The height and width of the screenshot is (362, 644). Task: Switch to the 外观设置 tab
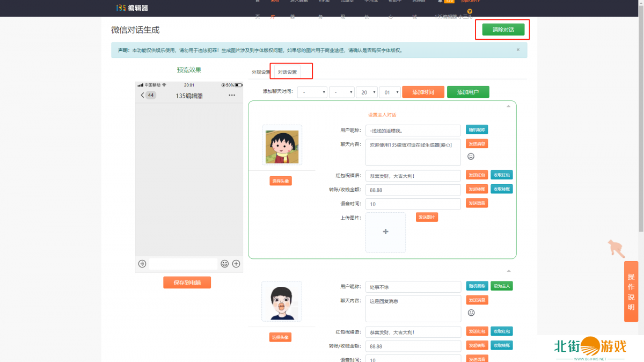coord(261,72)
